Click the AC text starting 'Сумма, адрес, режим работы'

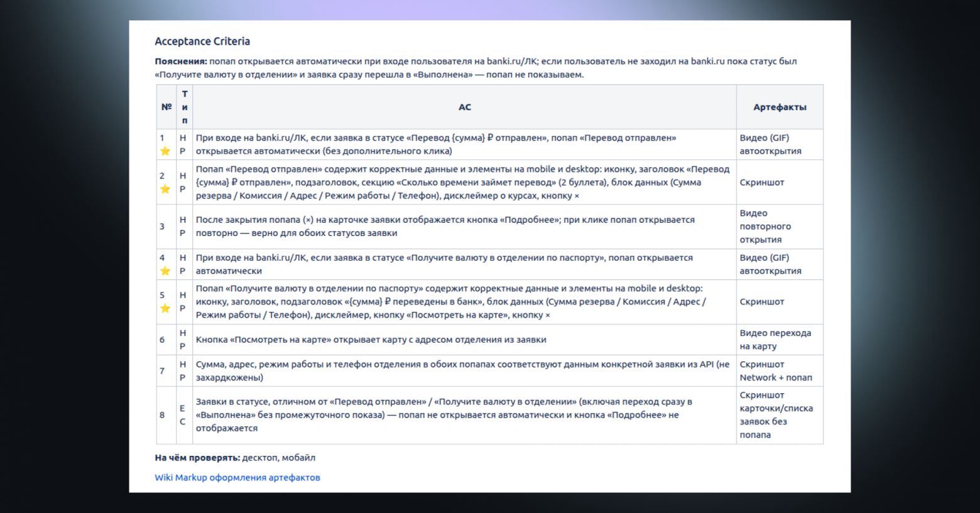tap(462, 371)
